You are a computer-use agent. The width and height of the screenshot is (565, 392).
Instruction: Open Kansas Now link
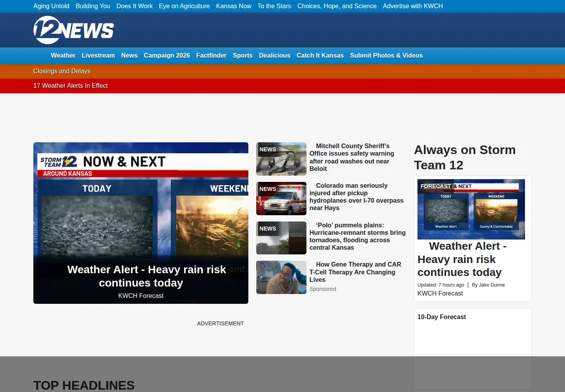coord(234,6)
